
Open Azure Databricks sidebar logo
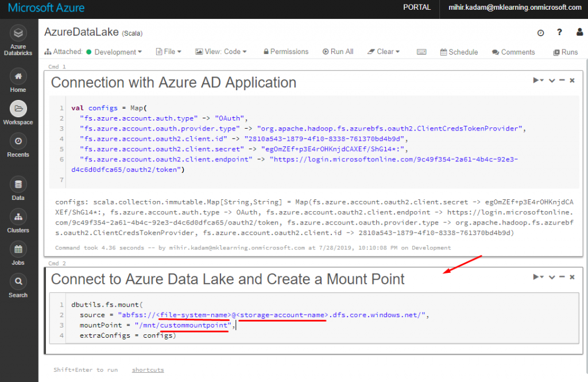(18, 40)
